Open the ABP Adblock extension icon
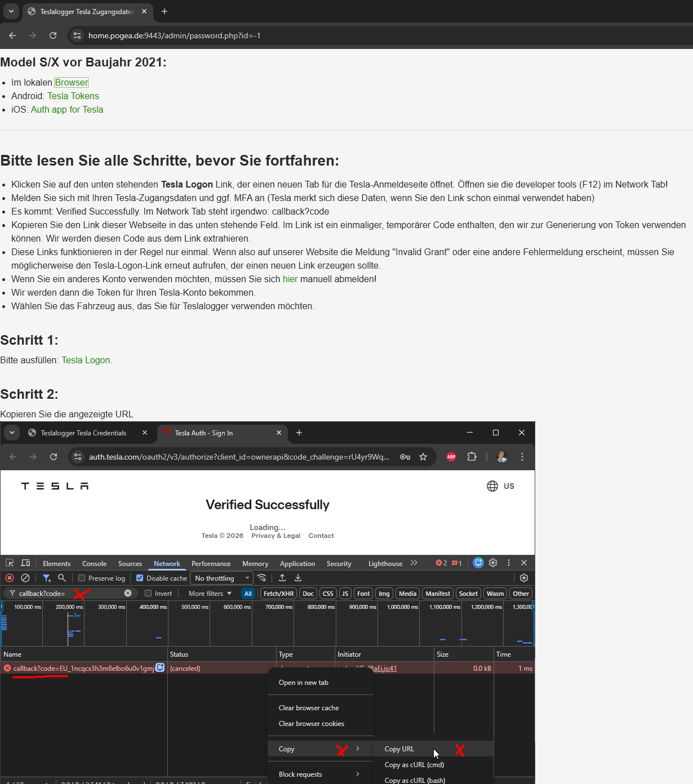 [x=451, y=457]
